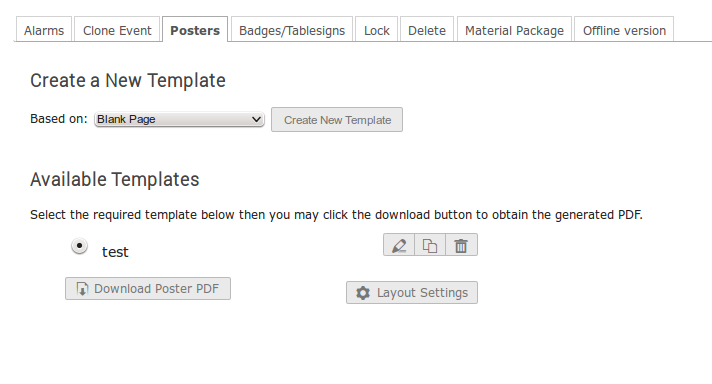This screenshot has height=384, width=712.
Task: Open the Material Package tab
Action: 514,30
